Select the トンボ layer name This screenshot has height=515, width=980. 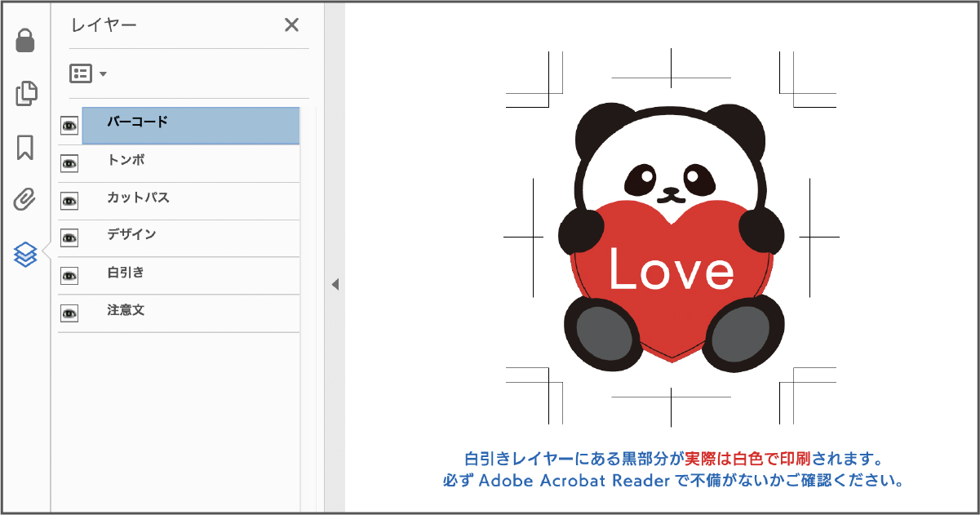[126, 160]
